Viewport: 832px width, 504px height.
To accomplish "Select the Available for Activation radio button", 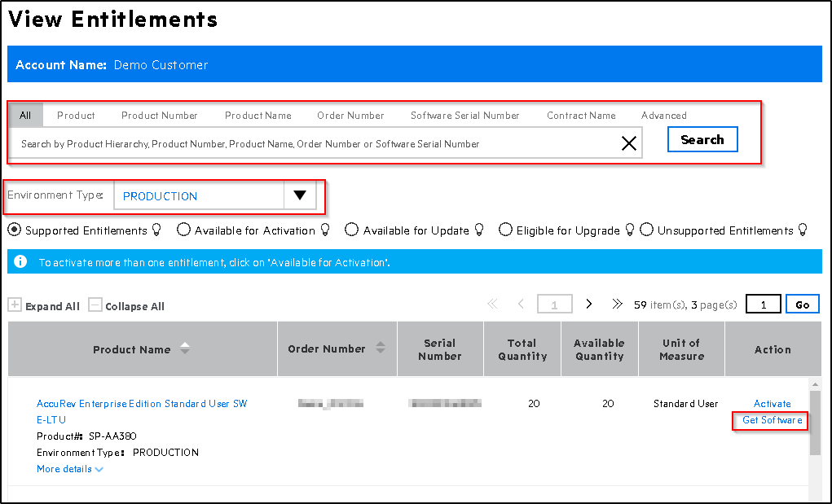I will coord(183,229).
